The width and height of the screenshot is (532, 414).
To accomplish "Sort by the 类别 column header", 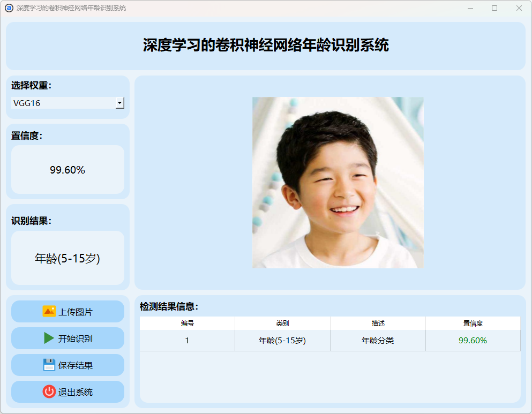I will [x=282, y=323].
